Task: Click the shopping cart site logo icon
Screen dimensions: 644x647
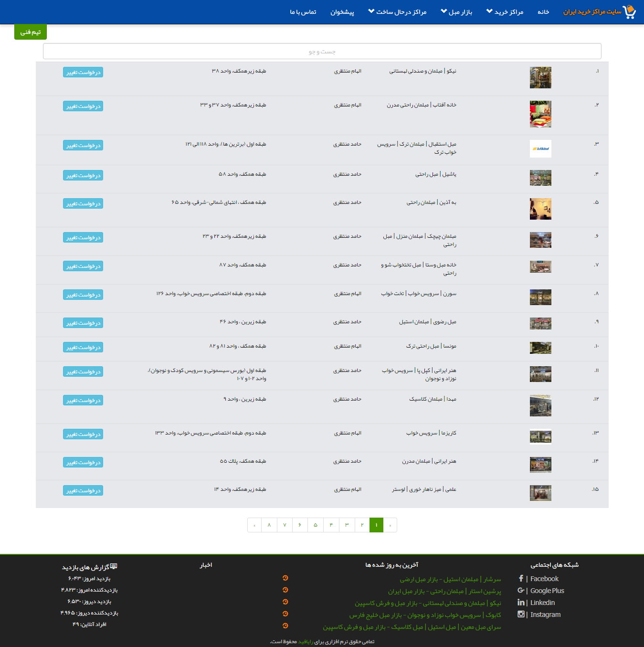Action: [x=630, y=12]
